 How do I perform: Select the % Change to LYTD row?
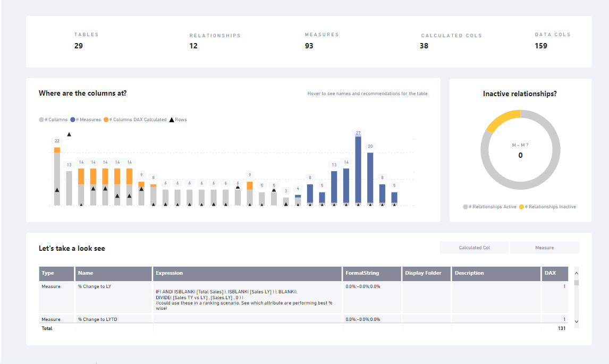point(96,319)
